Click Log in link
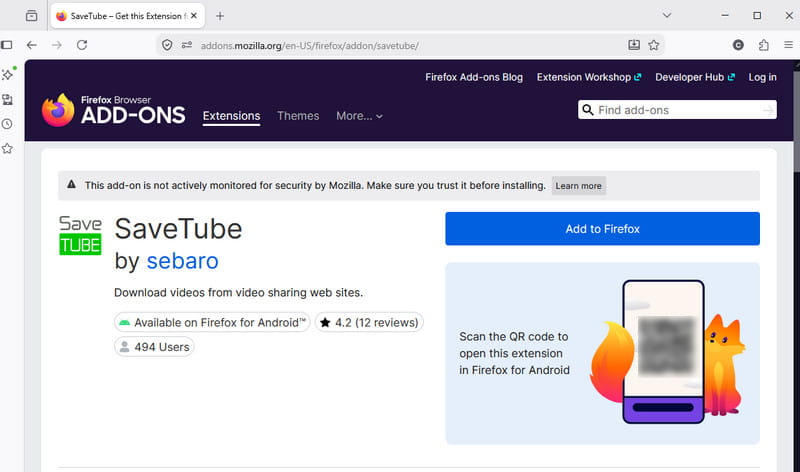Image resolution: width=800 pixels, height=472 pixels. click(762, 77)
